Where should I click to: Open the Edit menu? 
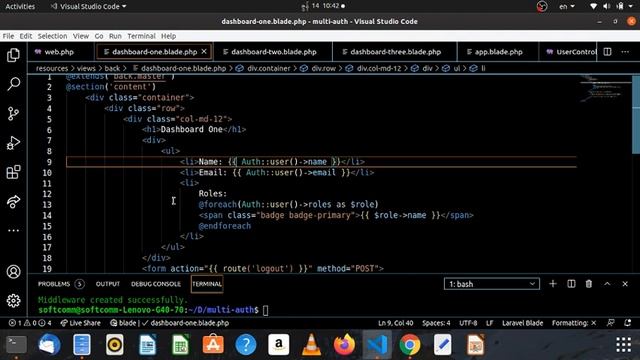tap(26, 36)
